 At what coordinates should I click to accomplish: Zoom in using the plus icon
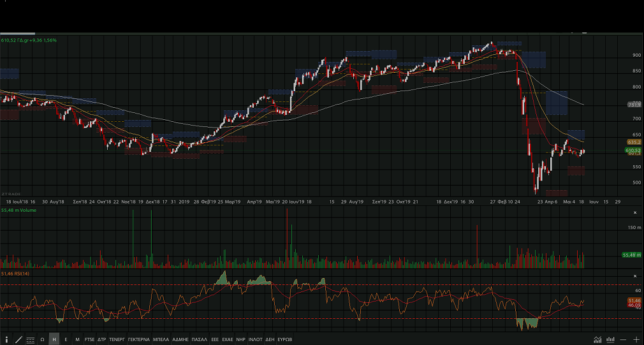click(x=636, y=339)
